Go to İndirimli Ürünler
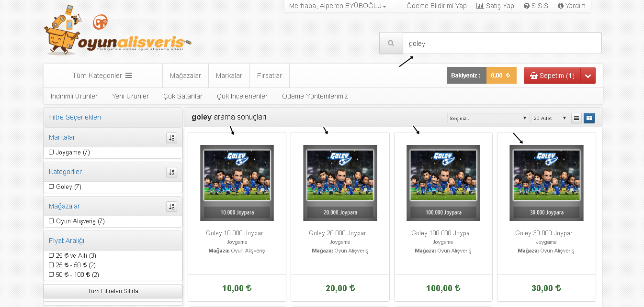 (x=74, y=96)
